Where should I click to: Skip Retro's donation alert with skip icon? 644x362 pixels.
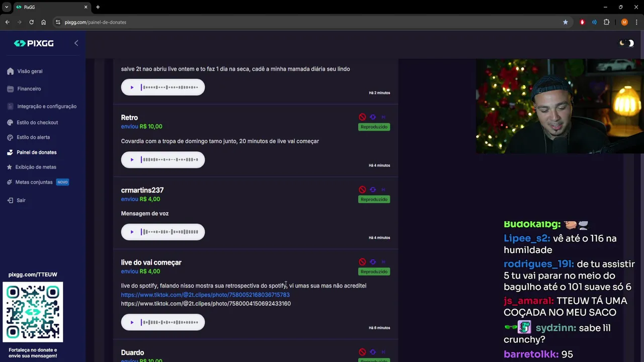383,117
